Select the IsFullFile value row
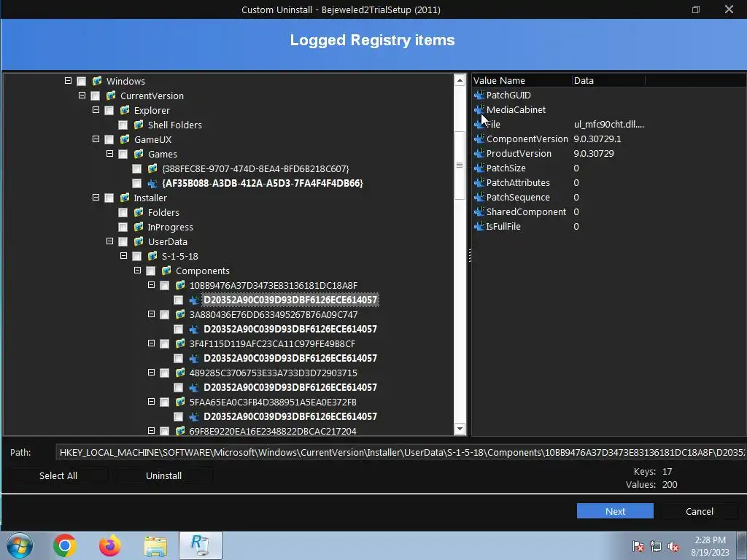 608,226
